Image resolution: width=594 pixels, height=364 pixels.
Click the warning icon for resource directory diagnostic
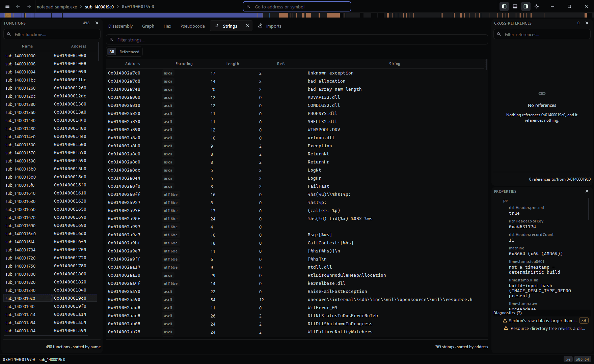(506, 328)
